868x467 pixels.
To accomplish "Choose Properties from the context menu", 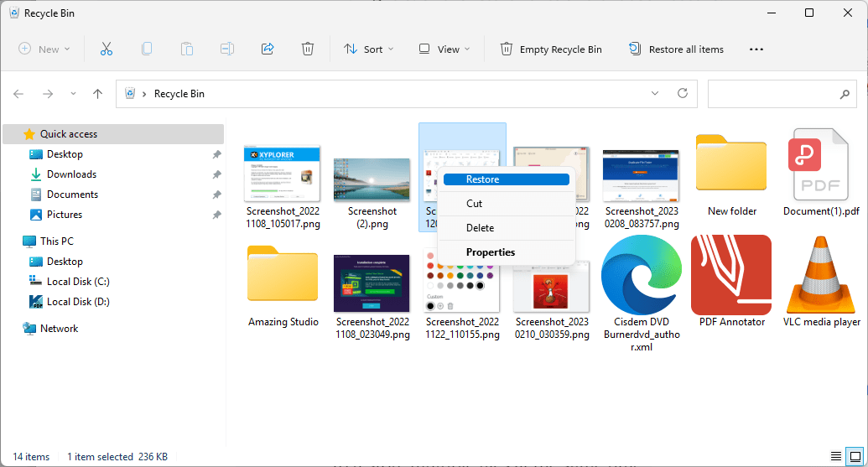I will (491, 252).
